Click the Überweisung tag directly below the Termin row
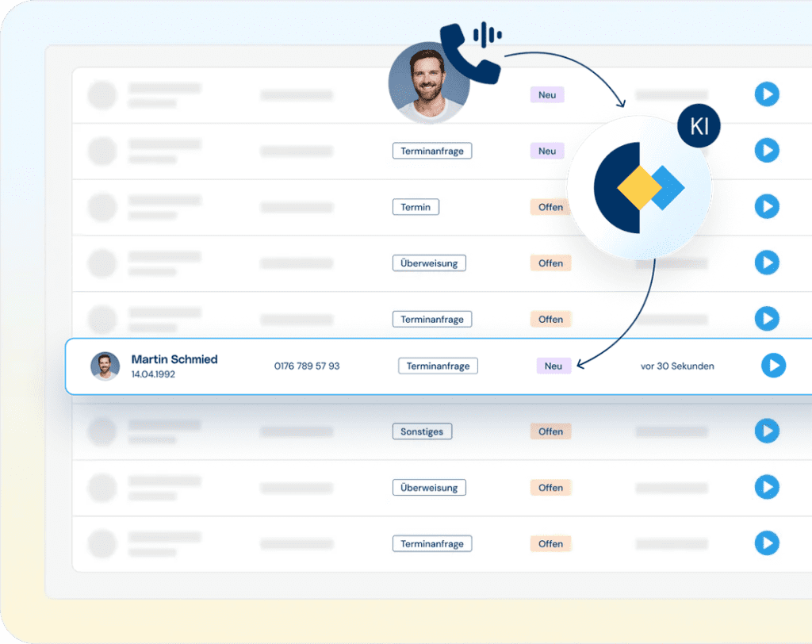The image size is (812, 644). pos(429,263)
